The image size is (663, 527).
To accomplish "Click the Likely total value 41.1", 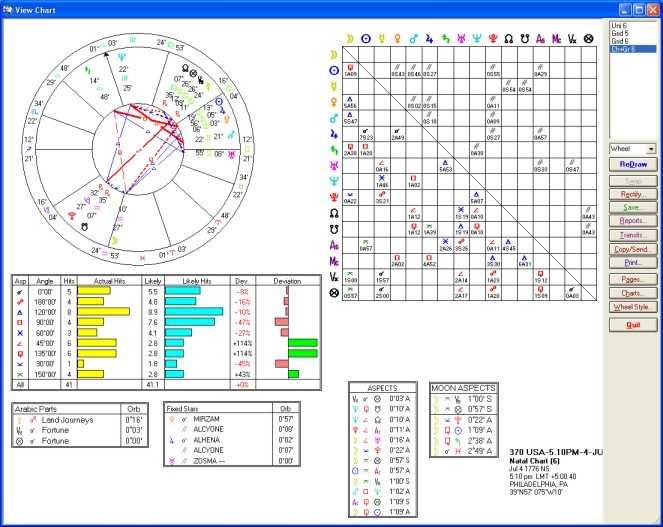I will [x=153, y=384].
